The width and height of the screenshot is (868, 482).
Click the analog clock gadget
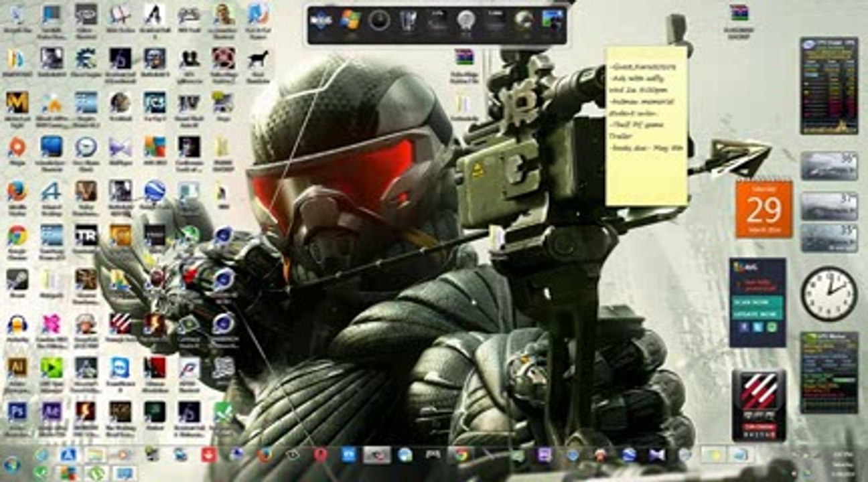(x=828, y=293)
